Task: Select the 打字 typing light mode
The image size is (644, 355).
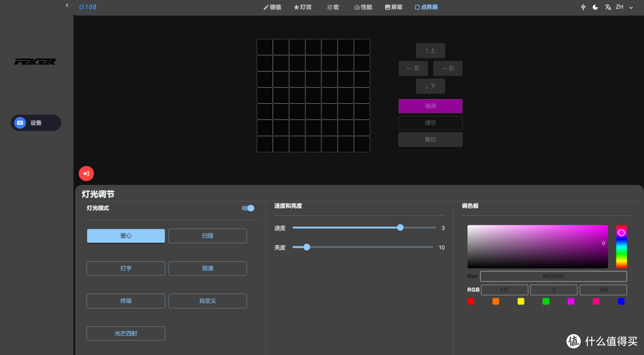Action: point(126,268)
